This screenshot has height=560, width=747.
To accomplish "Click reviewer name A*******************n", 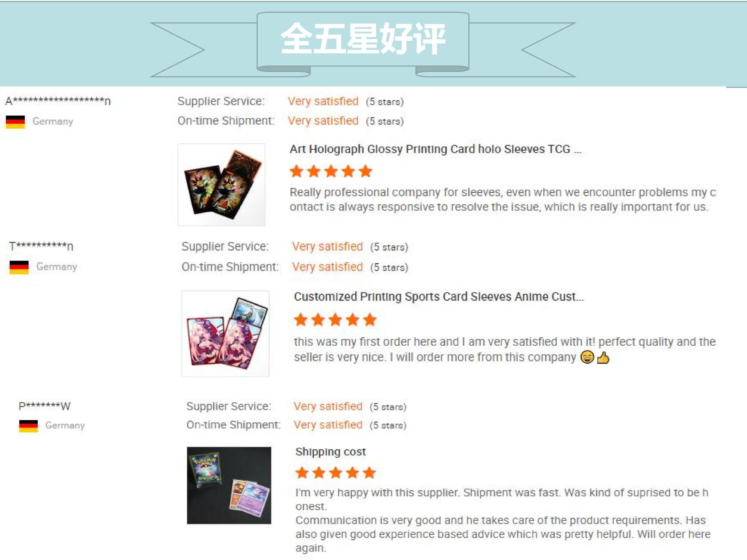I will click(x=58, y=101).
